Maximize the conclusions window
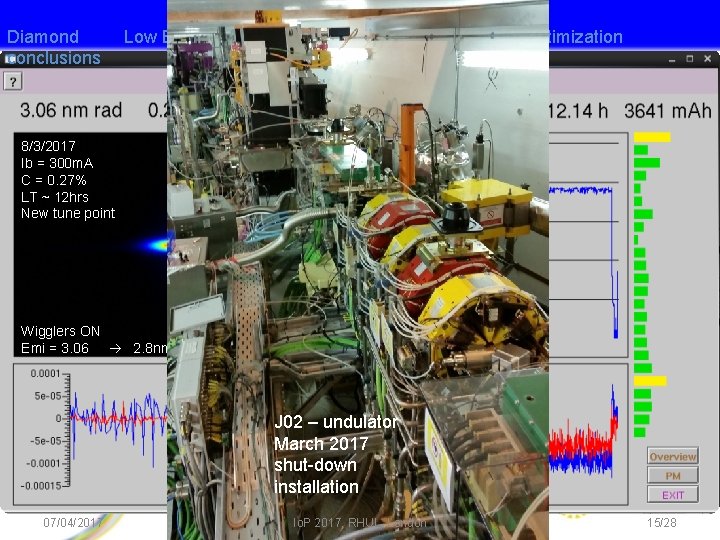Screen dimensions: 720x540 689,59
